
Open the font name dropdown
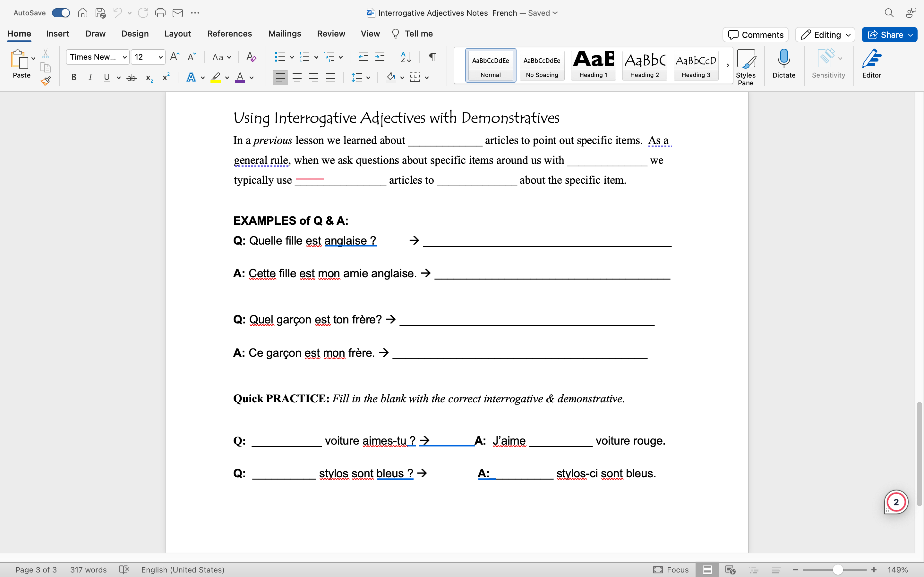point(124,57)
